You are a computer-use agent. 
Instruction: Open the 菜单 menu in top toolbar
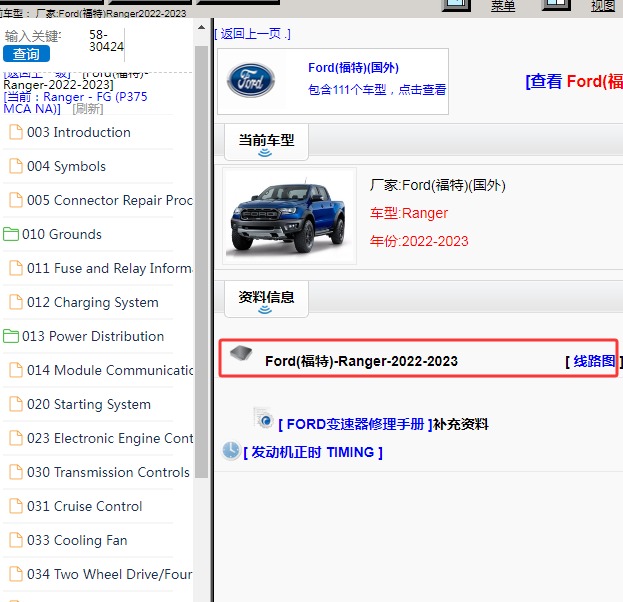(x=503, y=6)
